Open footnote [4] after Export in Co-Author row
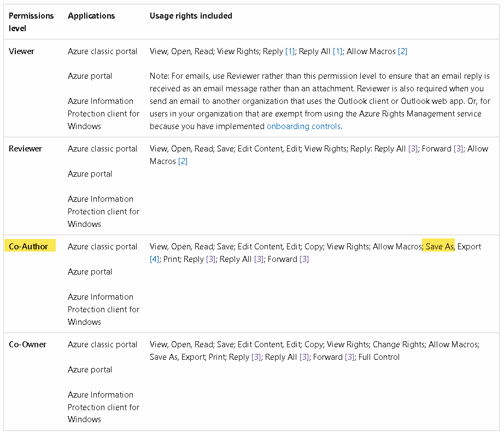 [x=154, y=259]
